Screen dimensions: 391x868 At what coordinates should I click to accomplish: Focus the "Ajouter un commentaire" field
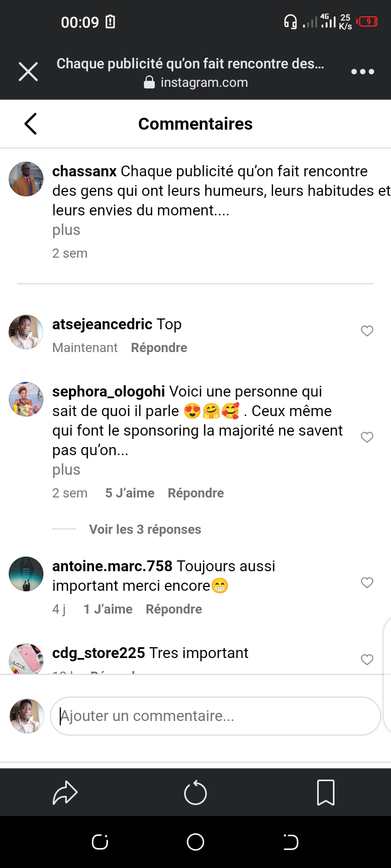(x=216, y=716)
